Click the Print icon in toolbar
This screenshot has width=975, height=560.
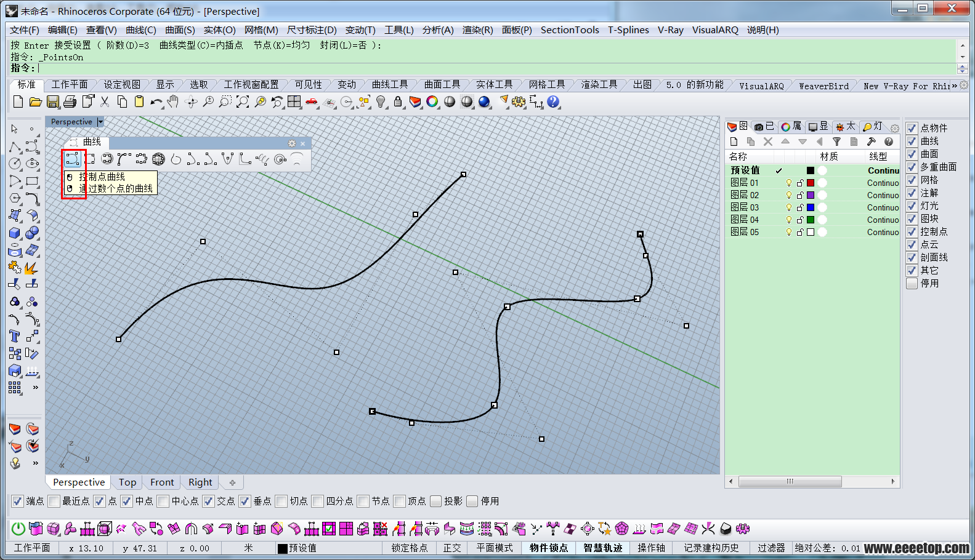[70, 102]
